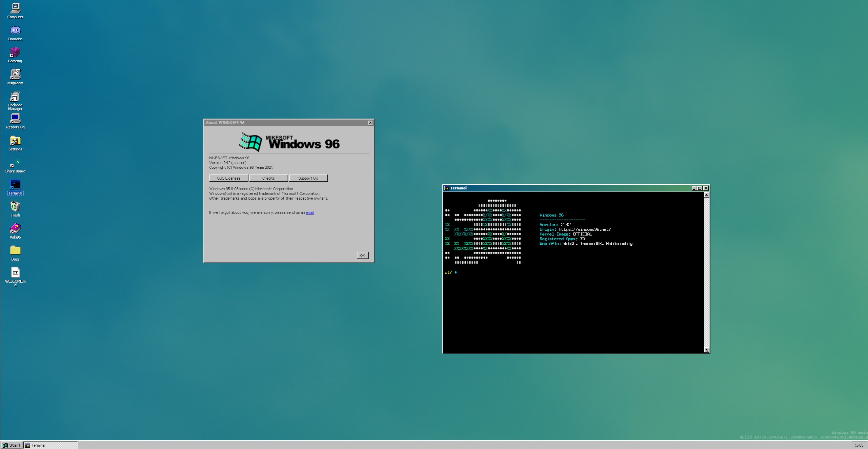Click the Terminal taskbar button

pos(51,445)
